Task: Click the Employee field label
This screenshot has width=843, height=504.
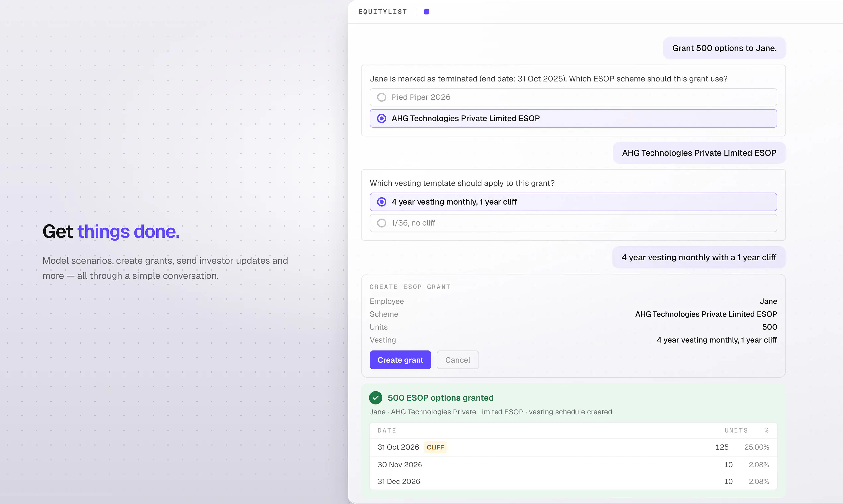Action: pyautogui.click(x=387, y=302)
